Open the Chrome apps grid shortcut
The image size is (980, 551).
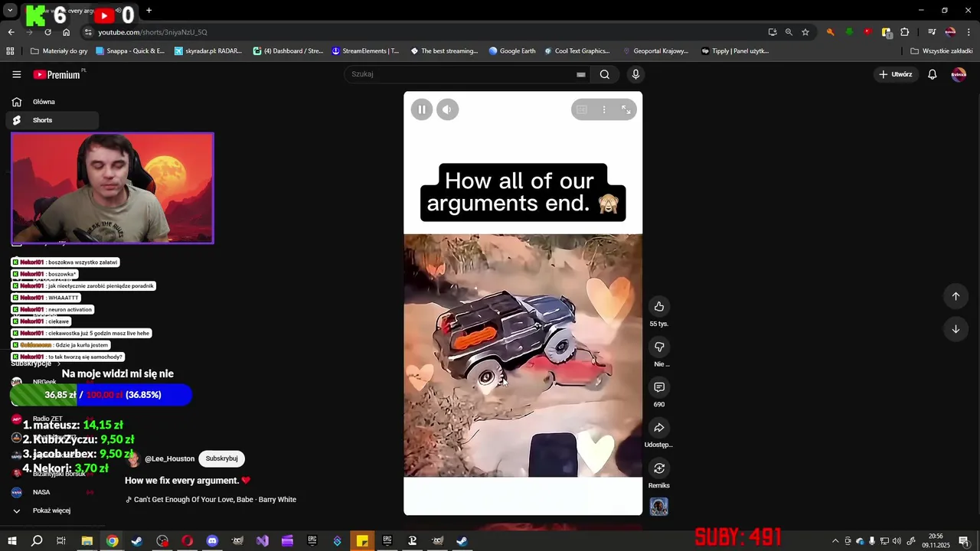click(10, 51)
